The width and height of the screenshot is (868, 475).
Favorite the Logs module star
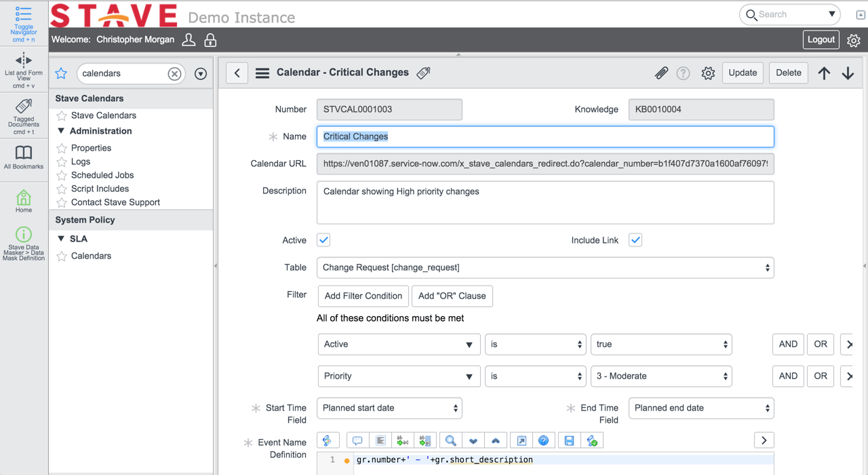(62, 161)
